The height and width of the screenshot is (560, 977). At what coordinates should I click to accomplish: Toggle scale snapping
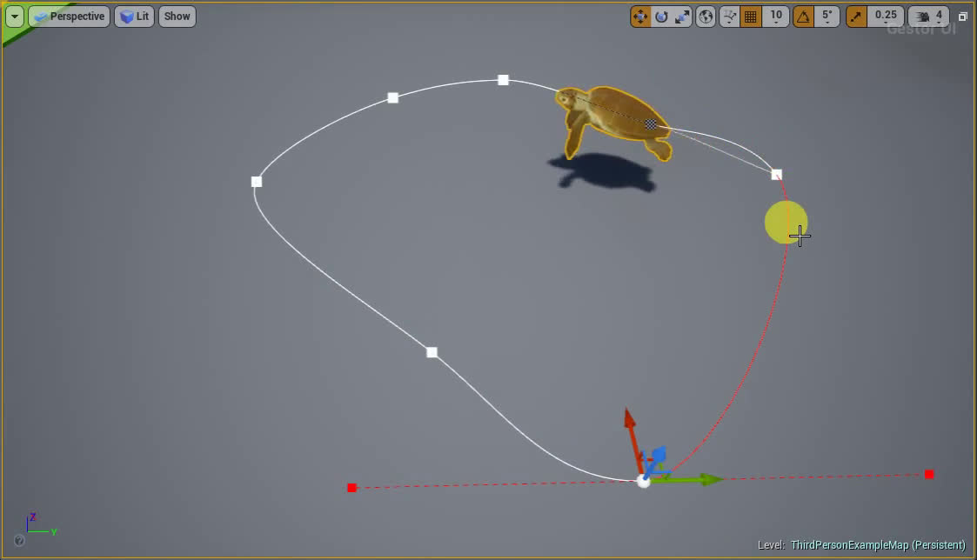tap(856, 16)
